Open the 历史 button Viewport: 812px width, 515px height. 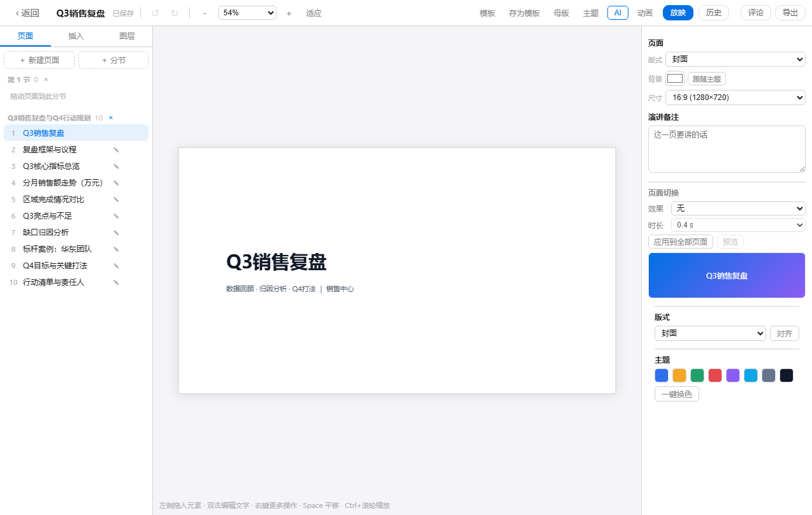[714, 13]
